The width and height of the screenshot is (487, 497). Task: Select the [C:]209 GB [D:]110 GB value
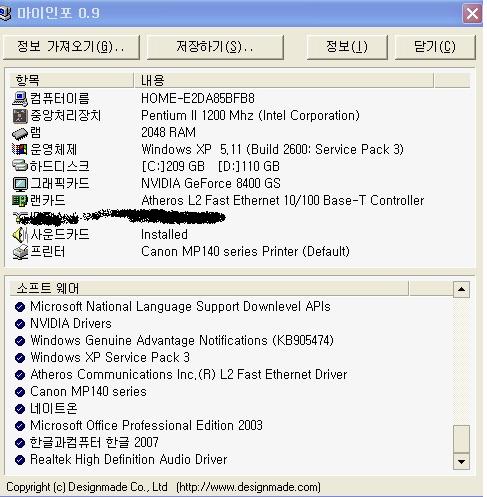pyautogui.click(x=210, y=166)
